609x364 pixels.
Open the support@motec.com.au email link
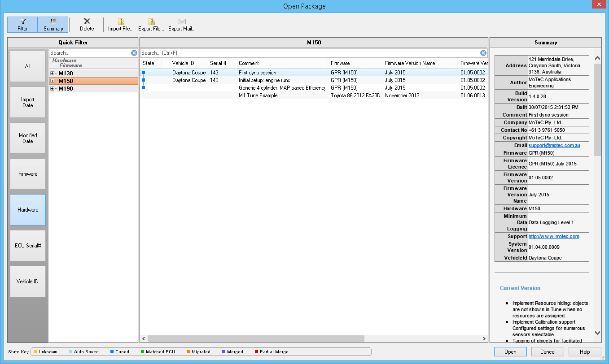(554, 146)
